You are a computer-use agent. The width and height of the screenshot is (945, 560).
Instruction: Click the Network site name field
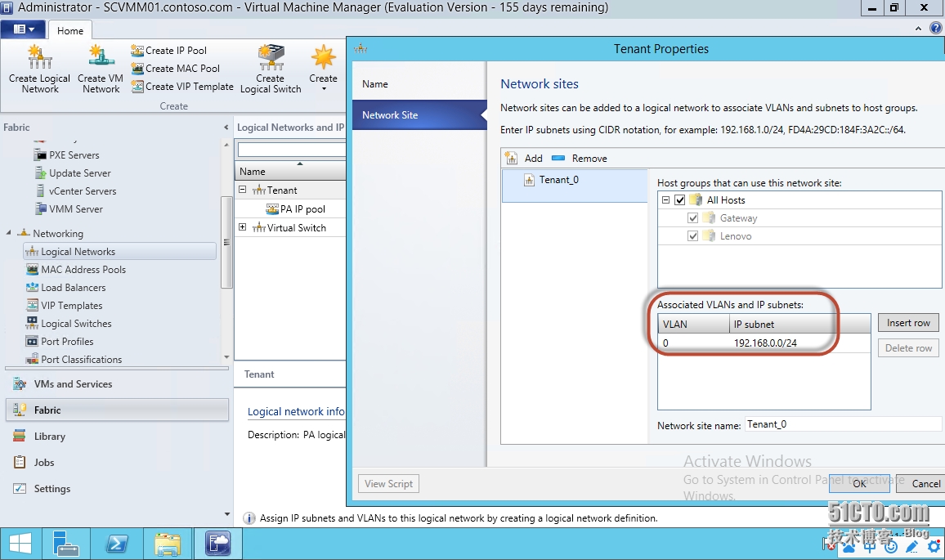click(x=843, y=424)
